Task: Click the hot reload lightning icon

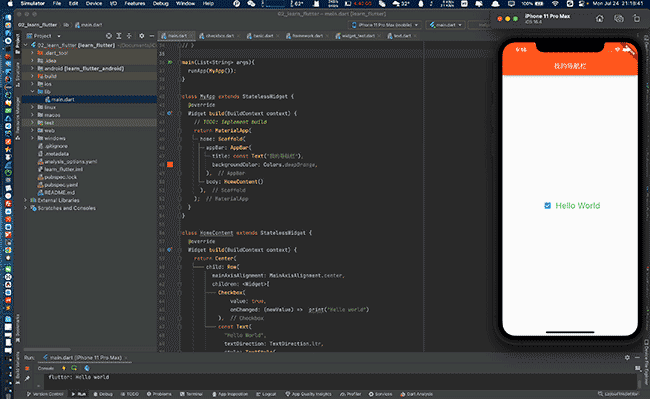Action: (64, 368)
